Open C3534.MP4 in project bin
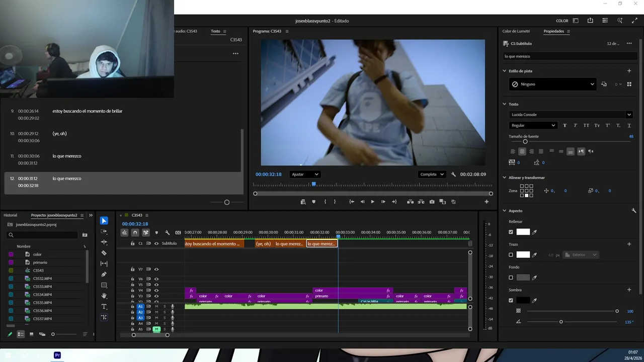Screen dimensions: 644x362 42,295
